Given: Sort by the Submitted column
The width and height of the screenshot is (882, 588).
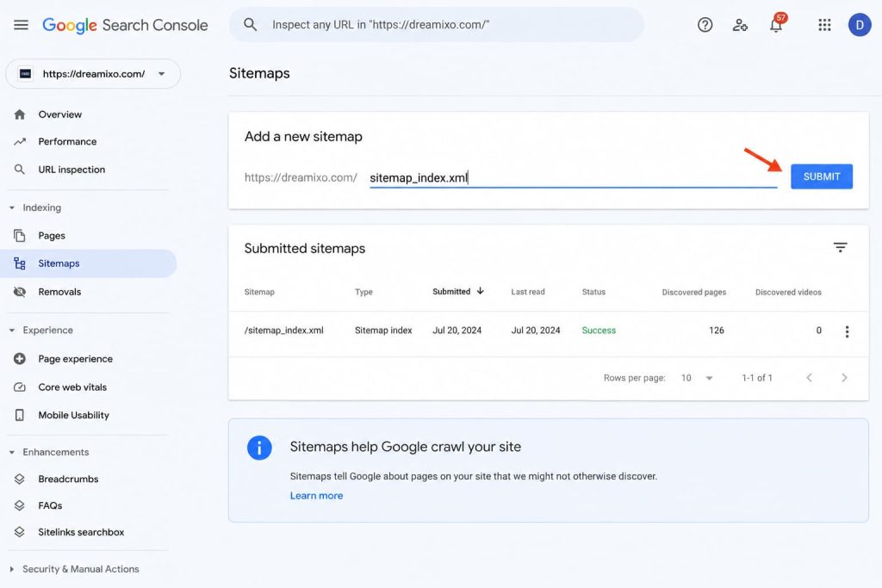Looking at the screenshot, I should 458,291.
